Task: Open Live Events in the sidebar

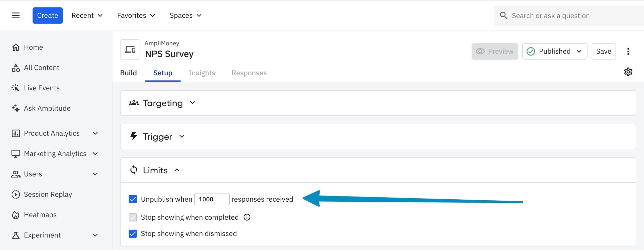Action: (x=42, y=88)
